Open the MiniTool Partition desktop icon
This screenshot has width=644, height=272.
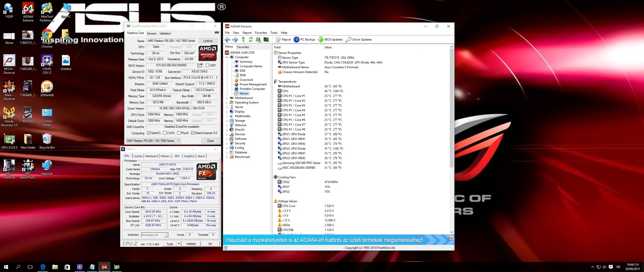47,12
